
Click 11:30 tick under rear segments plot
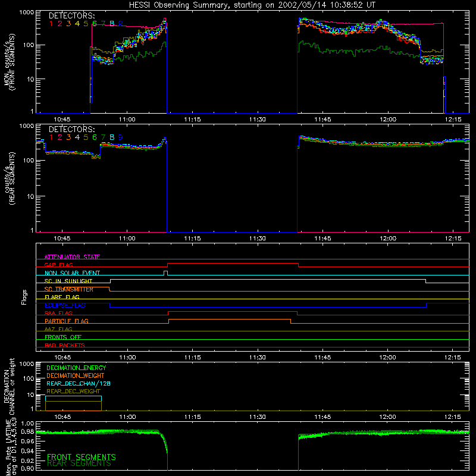258,239
